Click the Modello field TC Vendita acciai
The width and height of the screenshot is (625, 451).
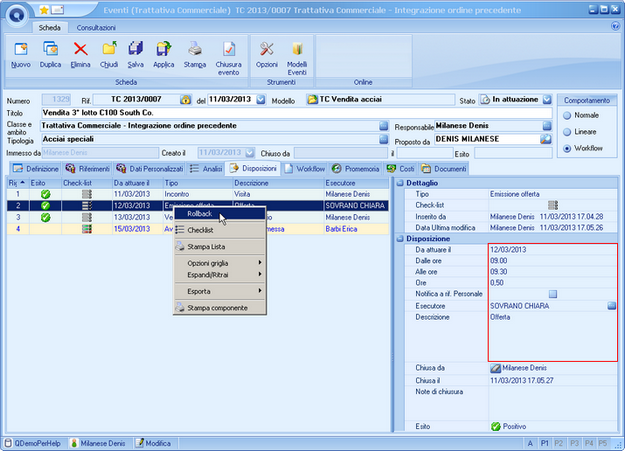click(x=380, y=99)
